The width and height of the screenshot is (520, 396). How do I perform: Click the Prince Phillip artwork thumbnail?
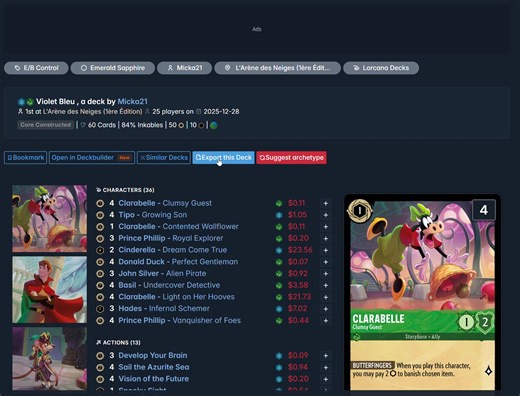click(49, 290)
